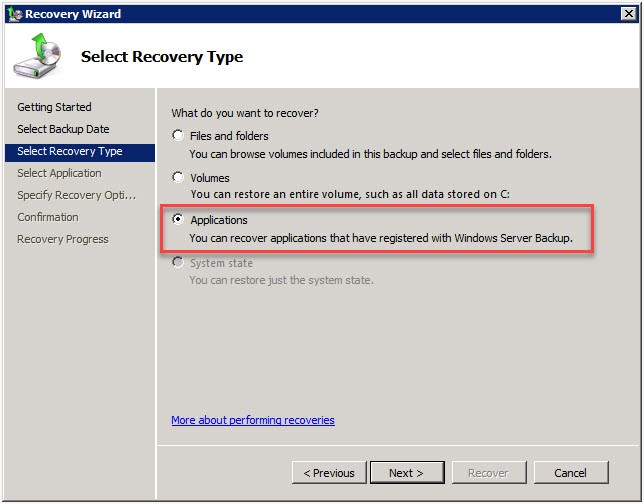Select the Confirmation step in sidebar
Screen dimensions: 644x504
[47, 217]
